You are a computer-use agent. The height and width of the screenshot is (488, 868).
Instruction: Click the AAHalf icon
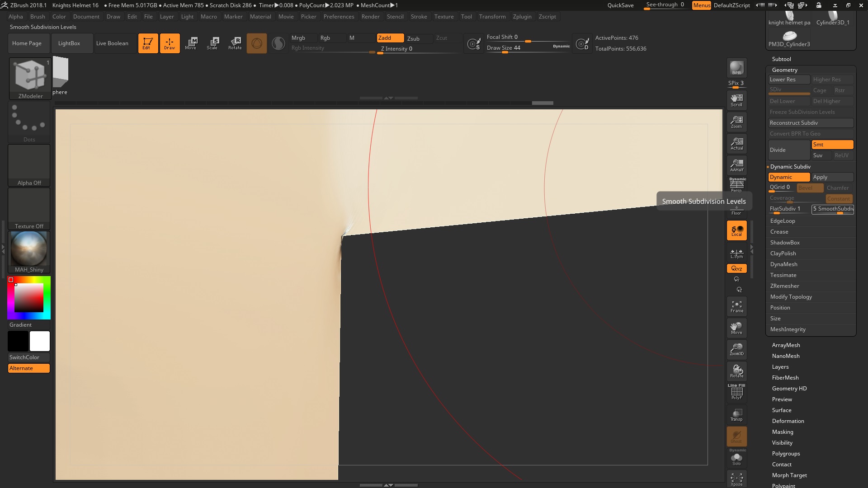click(x=736, y=165)
